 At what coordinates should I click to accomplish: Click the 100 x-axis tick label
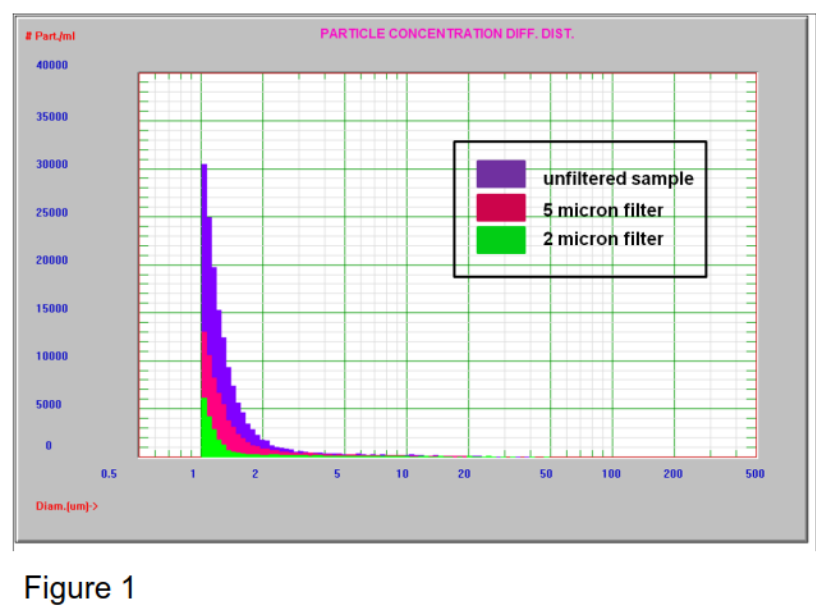(611, 474)
